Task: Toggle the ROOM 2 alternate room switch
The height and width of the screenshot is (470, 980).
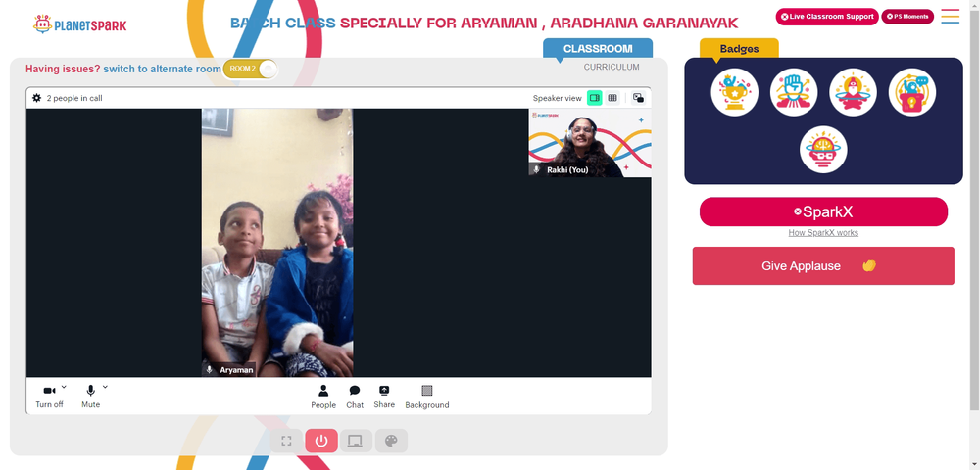Action: click(251, 69)
